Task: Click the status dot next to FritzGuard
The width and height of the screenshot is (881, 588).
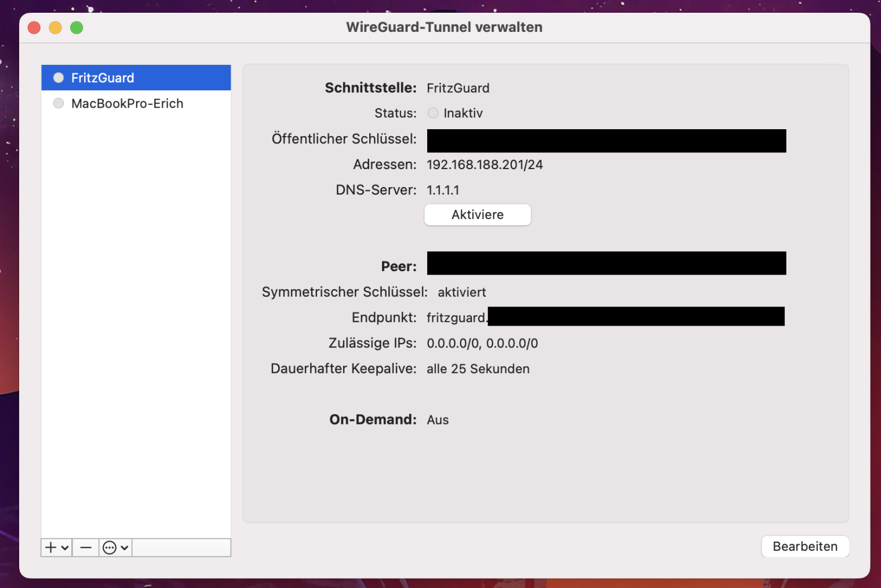Action: [x=59, y=78]
